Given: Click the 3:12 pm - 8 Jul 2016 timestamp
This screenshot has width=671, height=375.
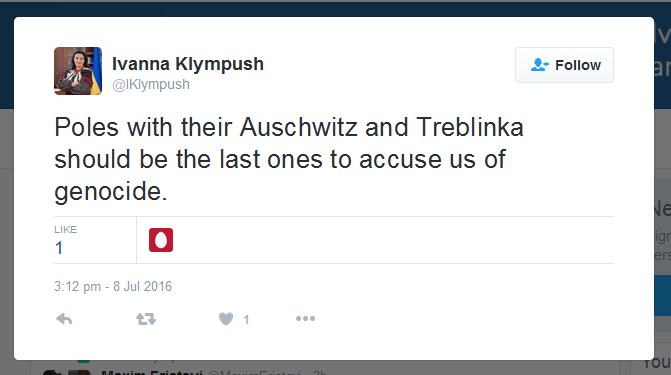Looking at the screenshot, I should pos(113,286).
